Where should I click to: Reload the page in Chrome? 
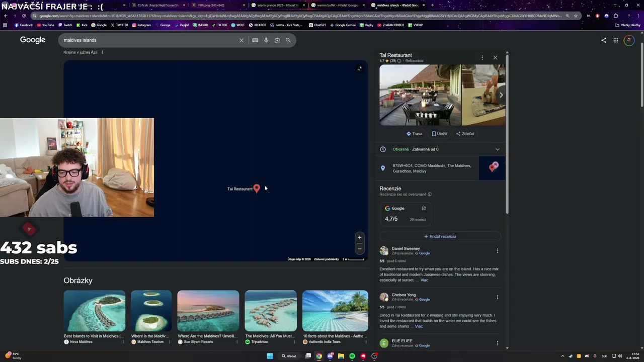(24, 16)
